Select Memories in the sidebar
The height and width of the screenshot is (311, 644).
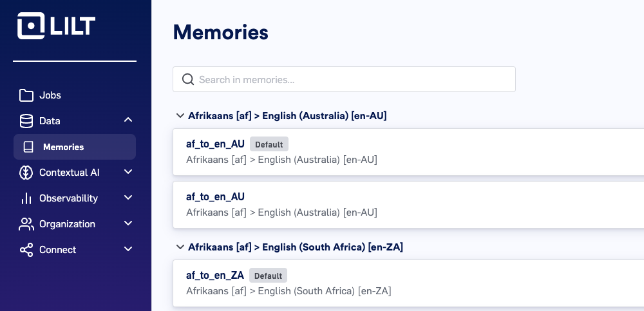(x=75, y=147)
